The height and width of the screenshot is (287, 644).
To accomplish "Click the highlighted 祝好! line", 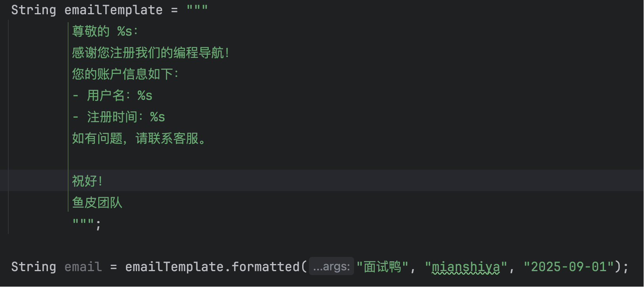I will [88, 181].
